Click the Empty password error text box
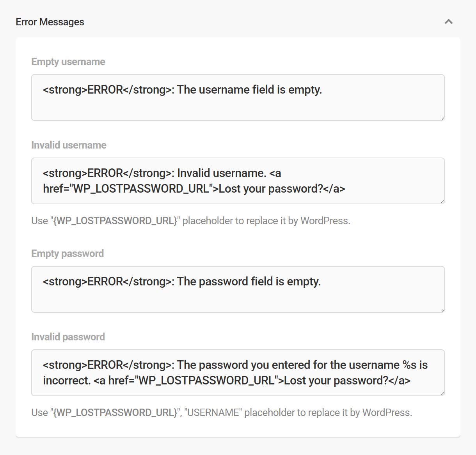This screenshot has height=455, width=476. click(x=238, y=289)
